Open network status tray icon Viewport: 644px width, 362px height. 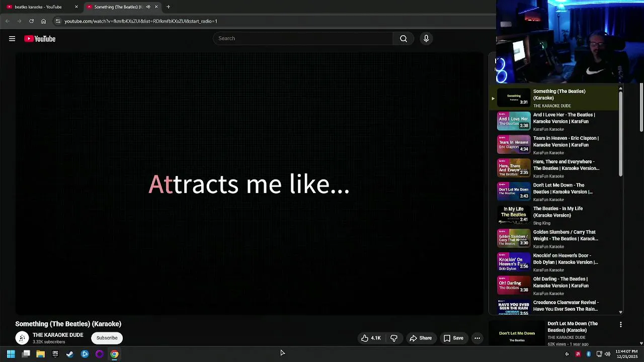click(x=599, y=354)
